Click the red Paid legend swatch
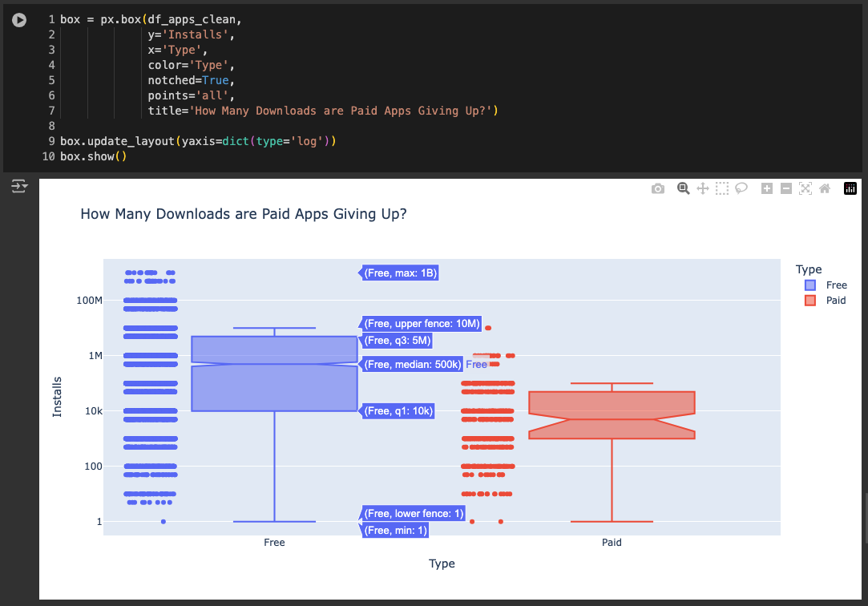The image size is (868, 606). pos(810,301)
